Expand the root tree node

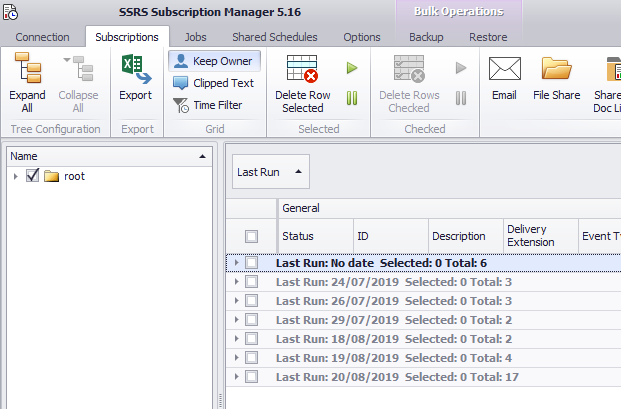pos(15,176)
